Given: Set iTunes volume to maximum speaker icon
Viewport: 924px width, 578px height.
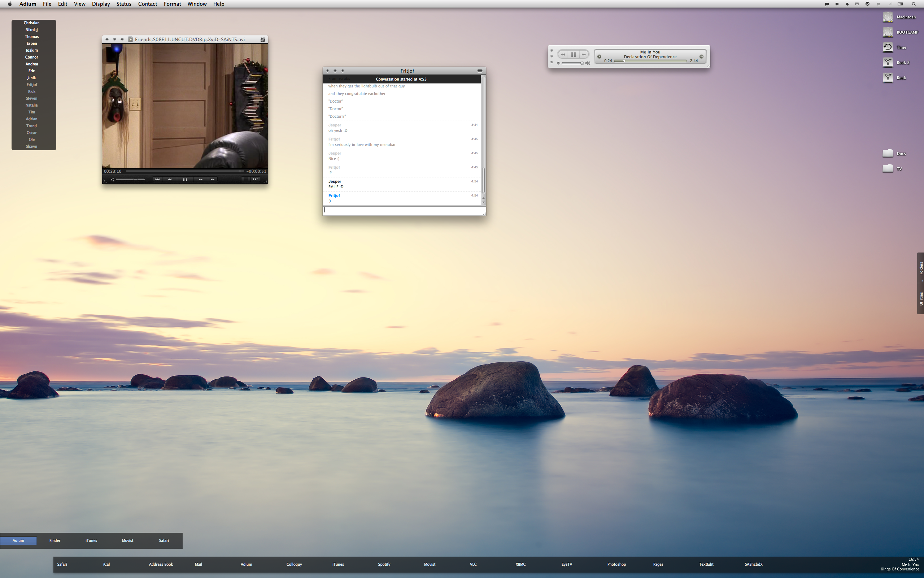Looking at the screenshot, I should pyautogui.click(x=588, y=63).
